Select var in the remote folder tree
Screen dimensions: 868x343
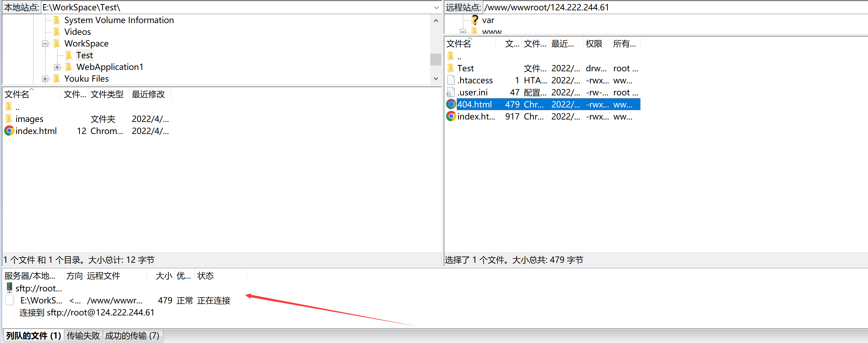488,20
